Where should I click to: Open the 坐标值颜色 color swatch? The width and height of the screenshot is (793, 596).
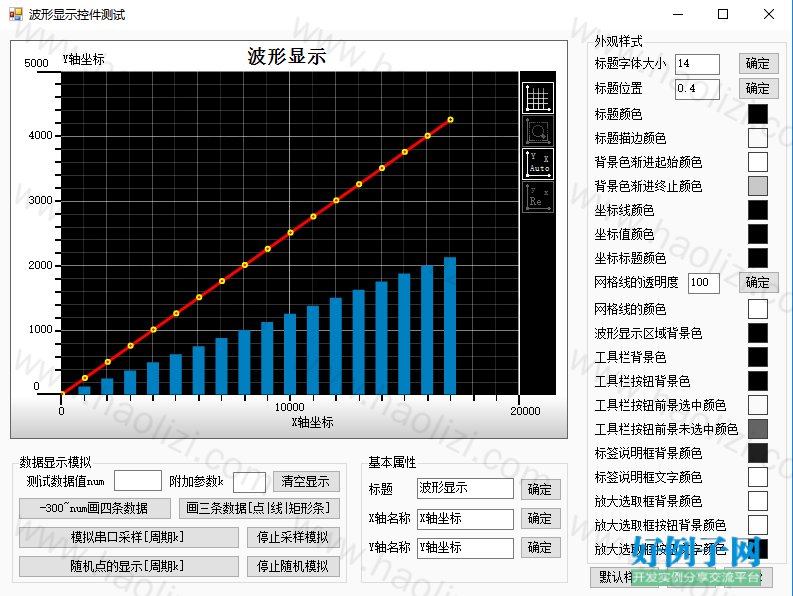click(x=758, y=234)
